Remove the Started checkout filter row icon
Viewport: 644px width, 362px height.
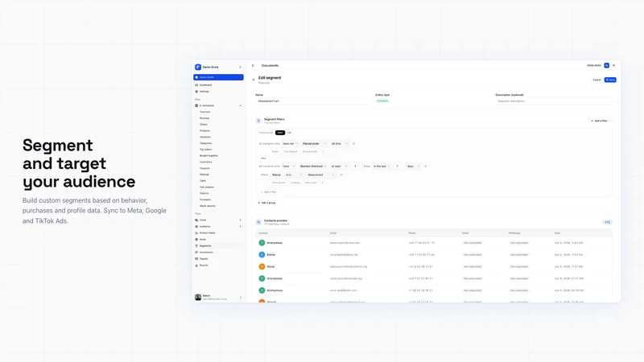[426, 167]
